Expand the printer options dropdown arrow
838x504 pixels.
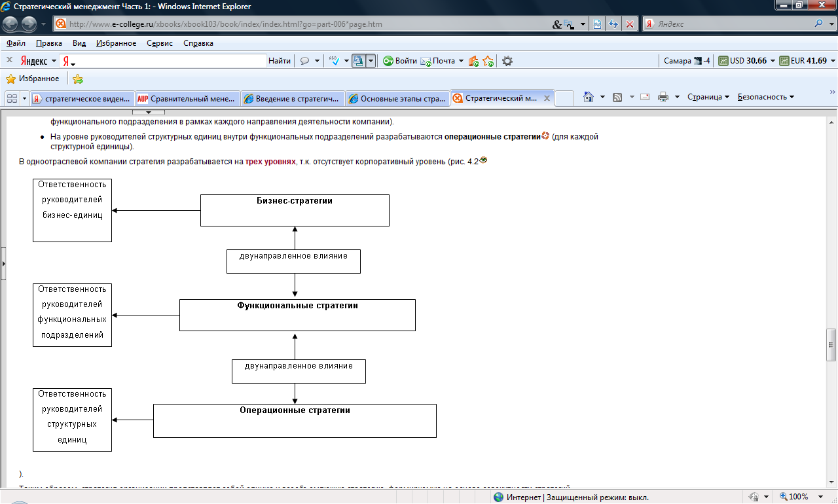677,97
